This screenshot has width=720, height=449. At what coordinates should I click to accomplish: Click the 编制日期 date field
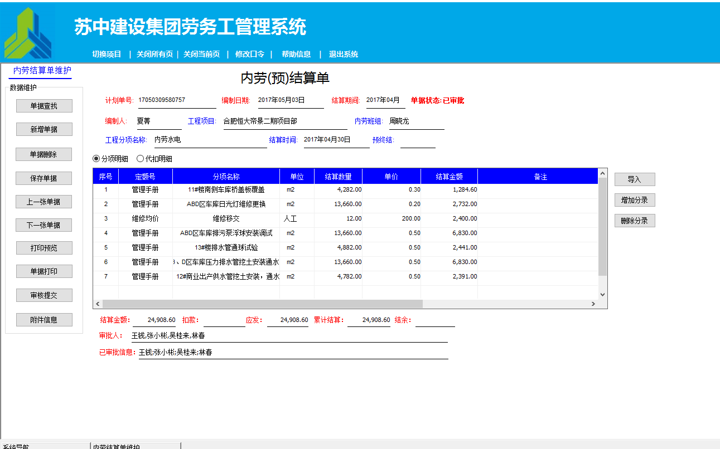click(x=291, y=101)
